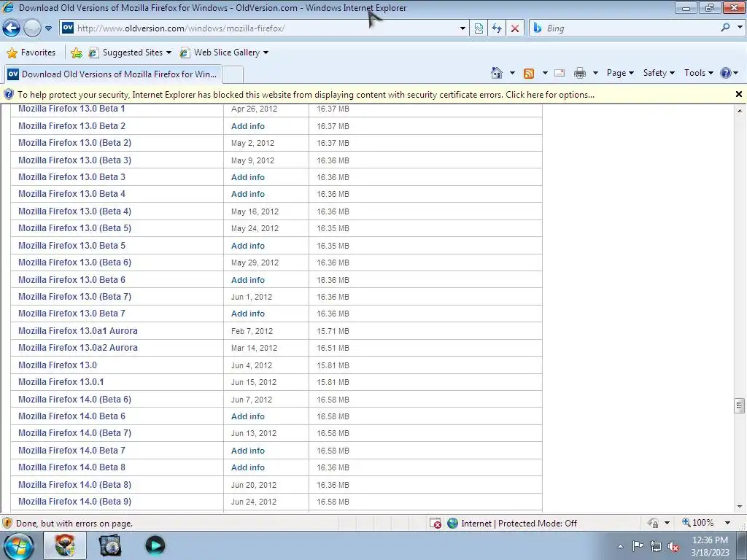Click the vertical scrollbar thumb
Viewport: 747px width, 560px height.
pyautogui.click(x=739, y=405)
